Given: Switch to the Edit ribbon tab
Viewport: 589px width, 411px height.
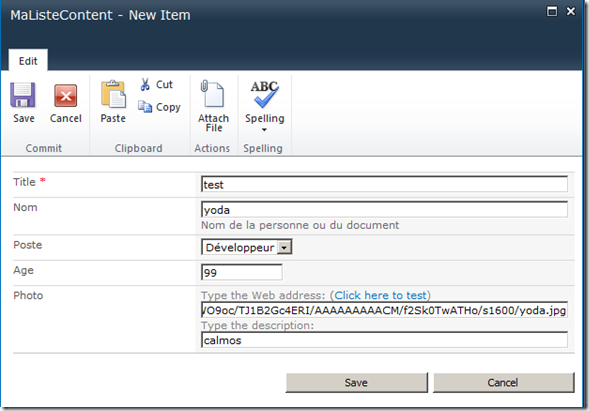Looking at the screenshot, I should (28, 61).
